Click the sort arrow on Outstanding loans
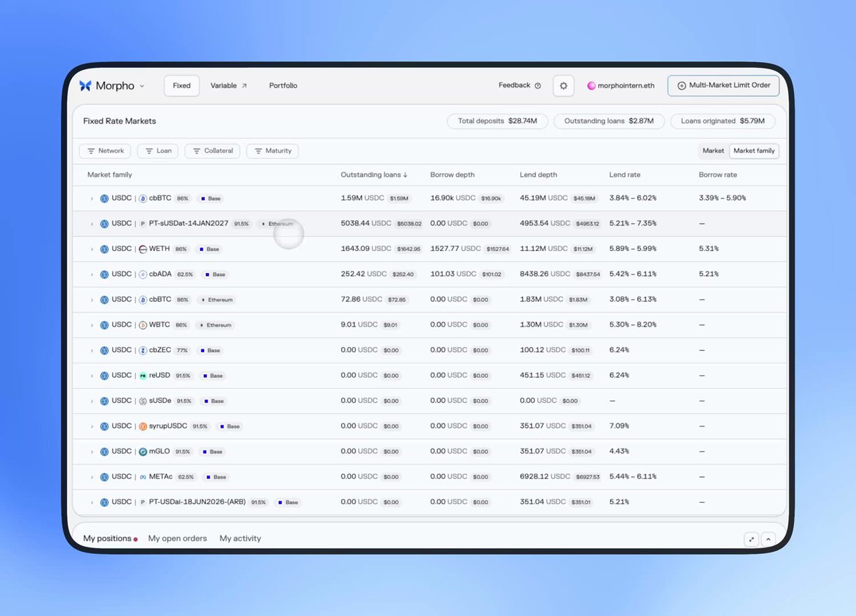Viewport: 856px width, 616px height. click(406, 175)
